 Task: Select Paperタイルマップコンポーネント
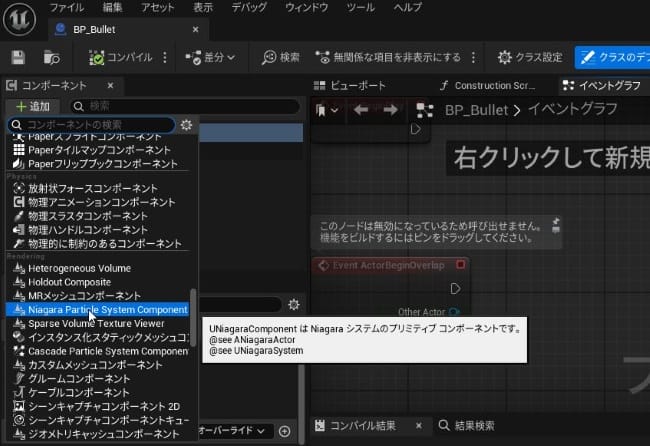(98, 150)
